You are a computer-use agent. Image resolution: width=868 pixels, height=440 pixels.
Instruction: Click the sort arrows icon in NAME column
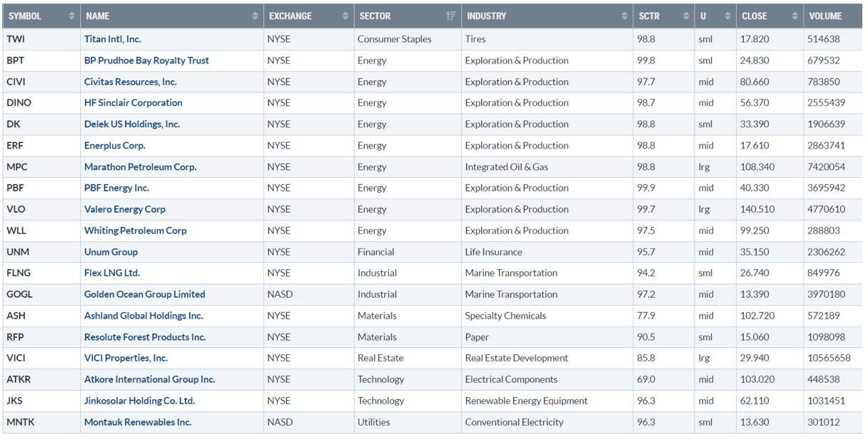pyautogui.click(x=256, y=16)
